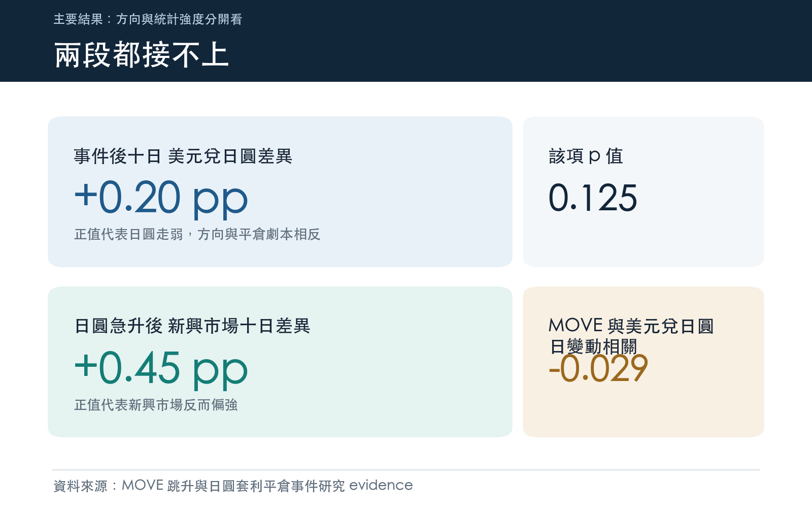Click the note 正值代表新興市場反而偏強
Viewport: 812px width, 508px height.
(x=156, y=405)
